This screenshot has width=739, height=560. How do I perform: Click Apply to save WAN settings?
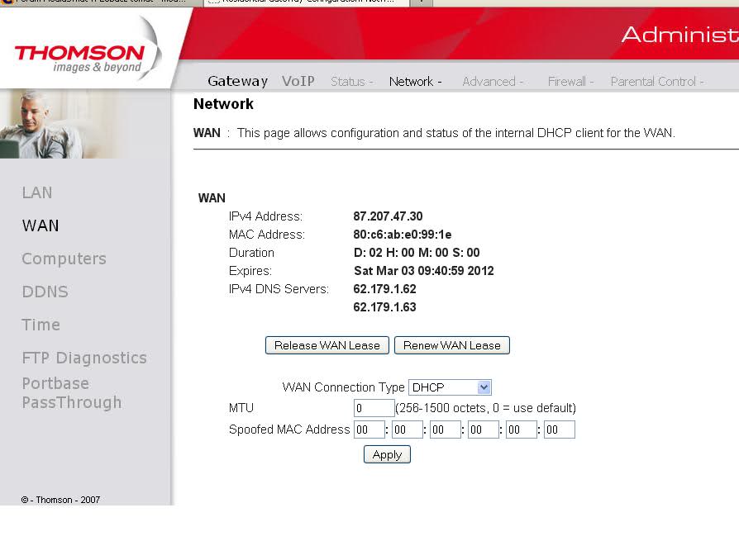click(387, 454)
